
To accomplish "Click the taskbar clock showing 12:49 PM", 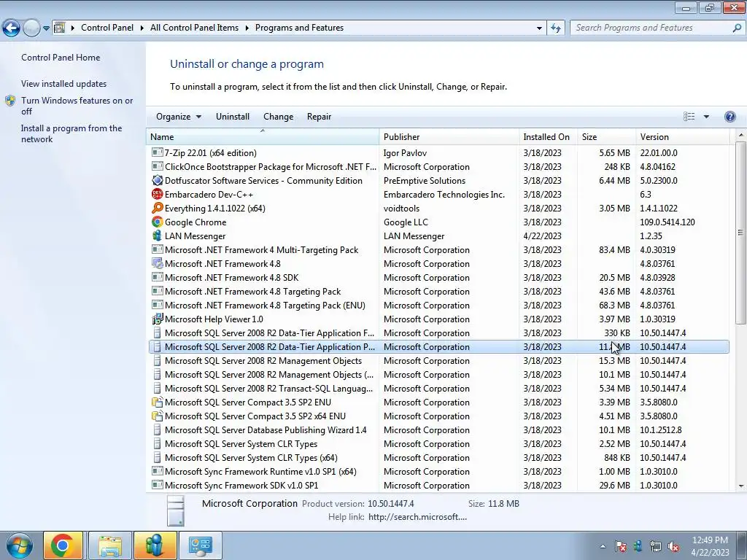I will point(710,546).
